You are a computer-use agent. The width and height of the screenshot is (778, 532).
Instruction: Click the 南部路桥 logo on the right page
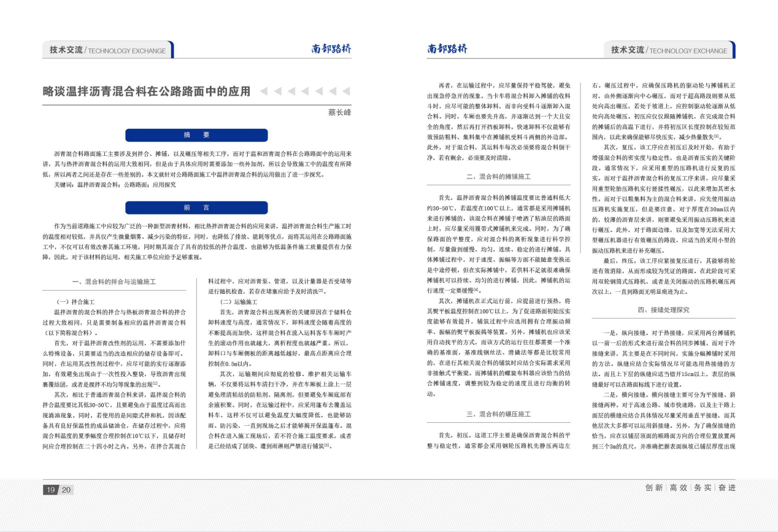[447, 49]
